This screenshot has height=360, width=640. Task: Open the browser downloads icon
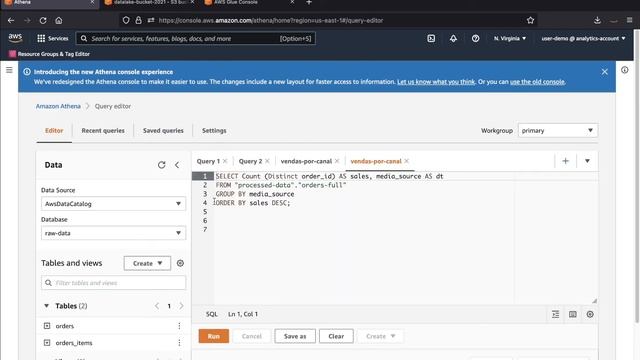[x=597, y=20]
